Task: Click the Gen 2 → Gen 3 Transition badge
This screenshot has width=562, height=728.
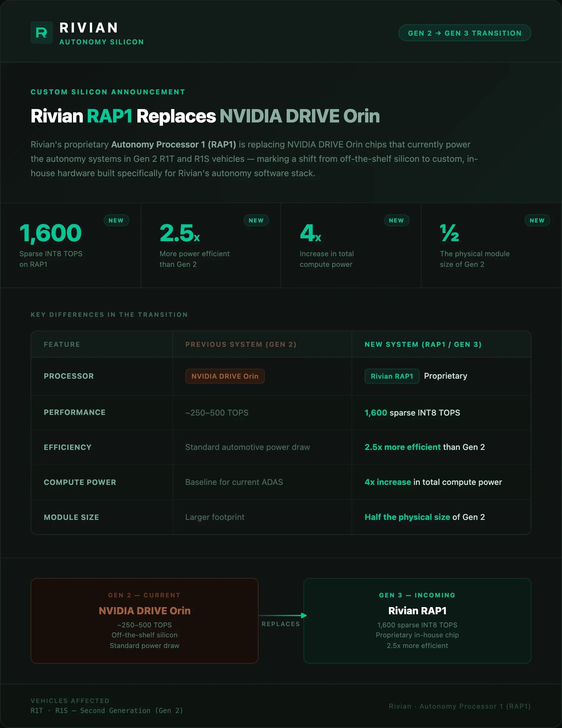Action: click(x=464, y=33)
